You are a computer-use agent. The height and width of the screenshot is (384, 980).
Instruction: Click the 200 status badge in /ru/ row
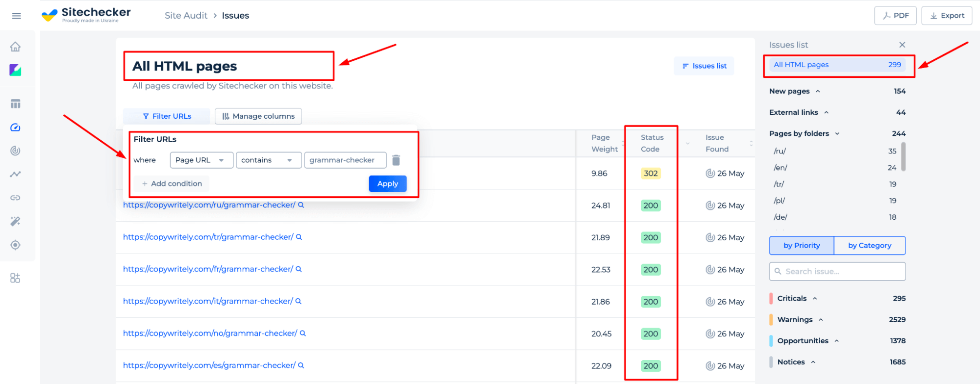click(x=651, y=205)
